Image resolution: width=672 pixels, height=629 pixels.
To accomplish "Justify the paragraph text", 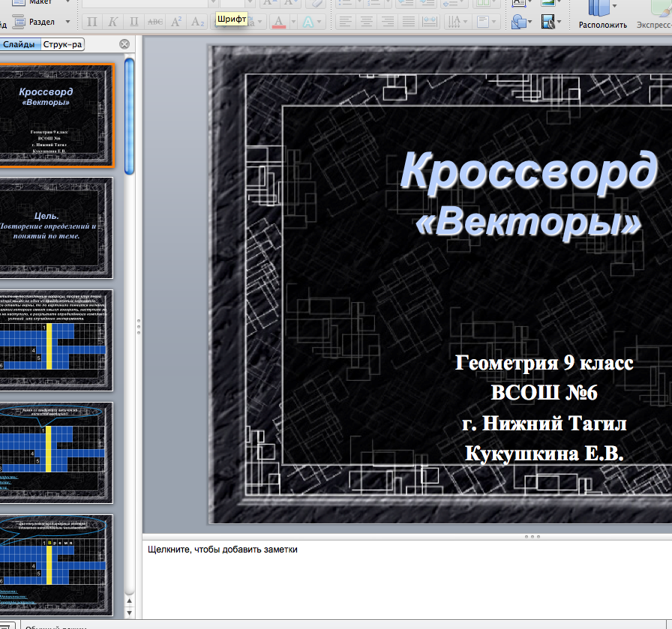I will tap(408, 22).
